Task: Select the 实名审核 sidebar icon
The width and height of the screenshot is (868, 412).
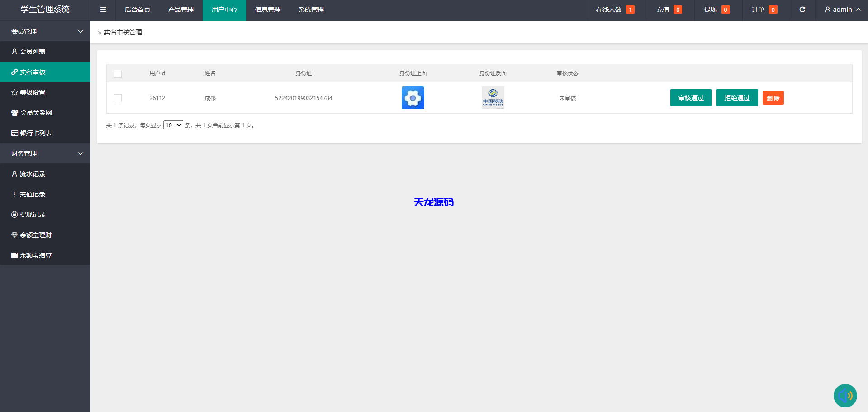Action: click(14, 72)
